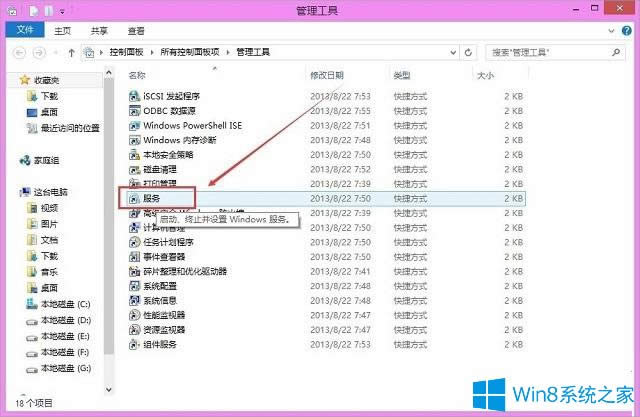This screenshot has height=417, width=640.
Task: Select the 系统信息 icon
Action: [x=134, y=301]
